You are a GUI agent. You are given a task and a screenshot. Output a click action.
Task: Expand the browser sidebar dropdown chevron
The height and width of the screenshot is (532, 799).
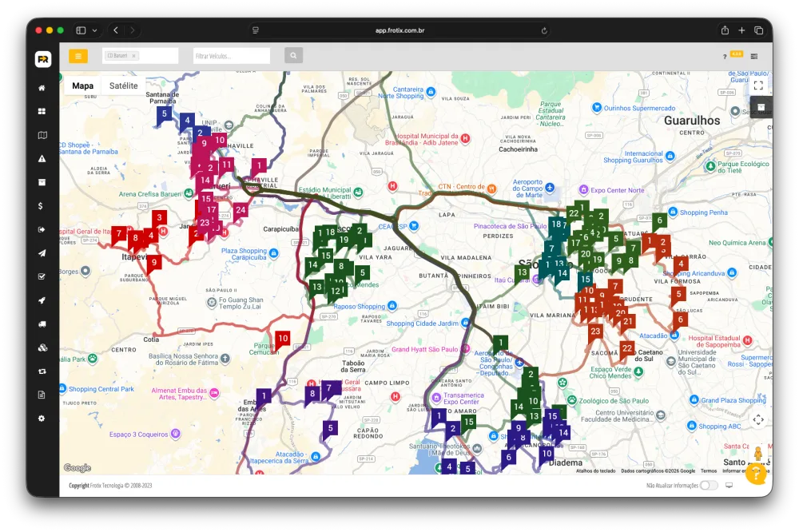click(95, 30)
